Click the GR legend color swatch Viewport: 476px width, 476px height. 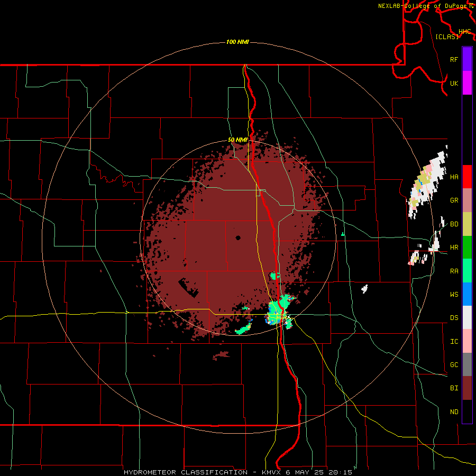[x=467, y=200]
